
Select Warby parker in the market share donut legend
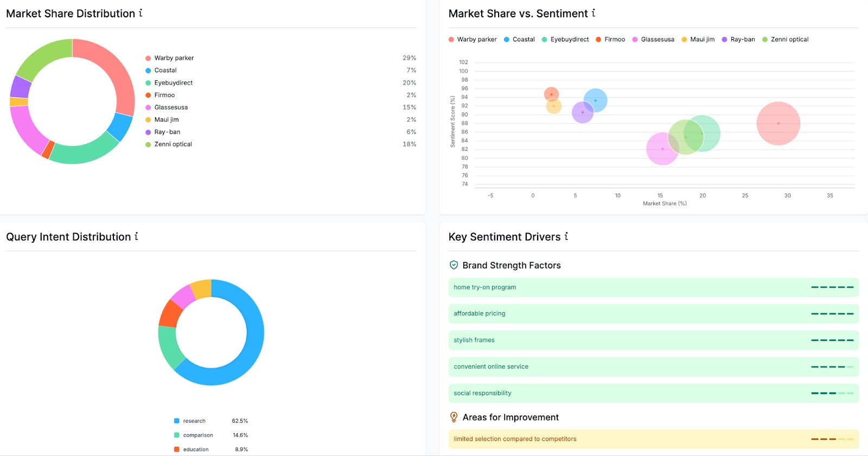[x=281, y=58]
